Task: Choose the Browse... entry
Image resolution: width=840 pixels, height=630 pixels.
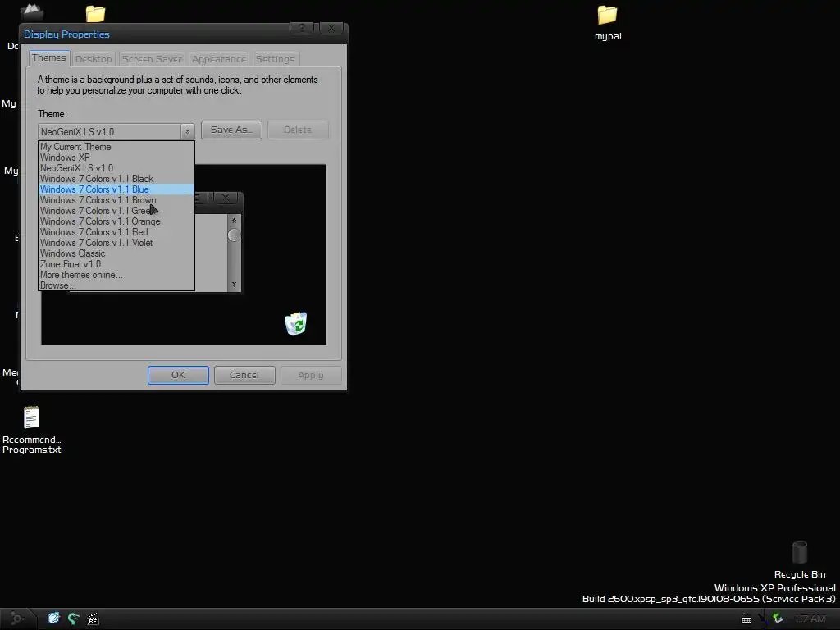Action: pos(116,285)
